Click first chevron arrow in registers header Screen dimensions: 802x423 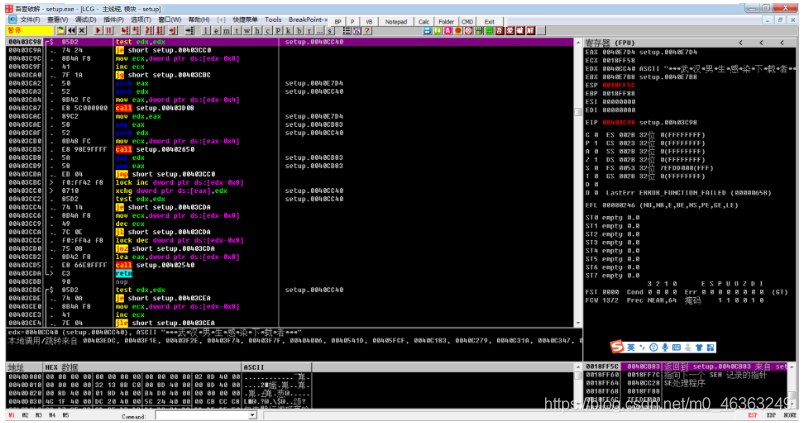click(x=741, y=42)
